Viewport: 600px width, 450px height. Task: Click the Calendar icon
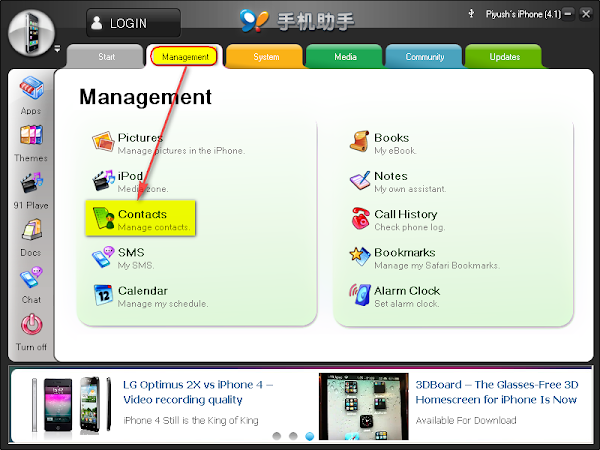coord(103,295)
